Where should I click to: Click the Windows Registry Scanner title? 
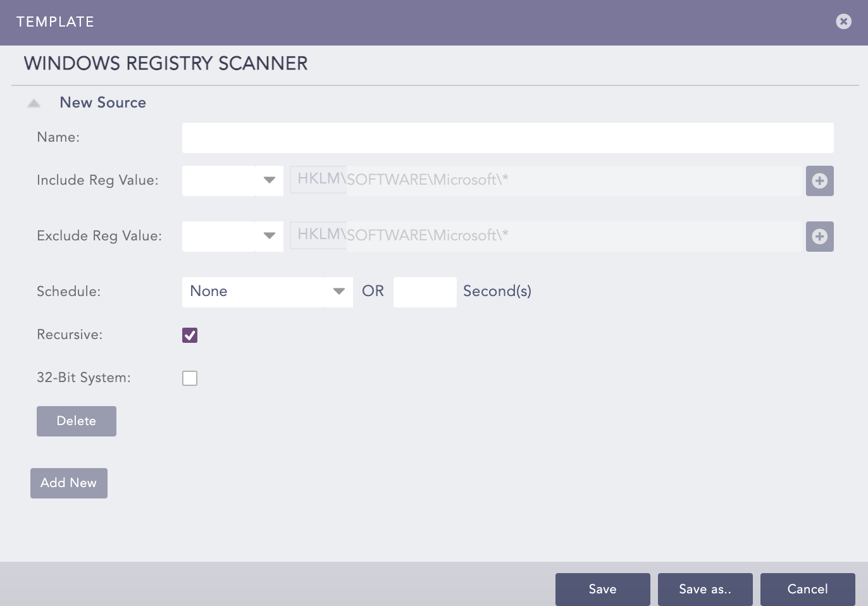[x=166, y=63]
